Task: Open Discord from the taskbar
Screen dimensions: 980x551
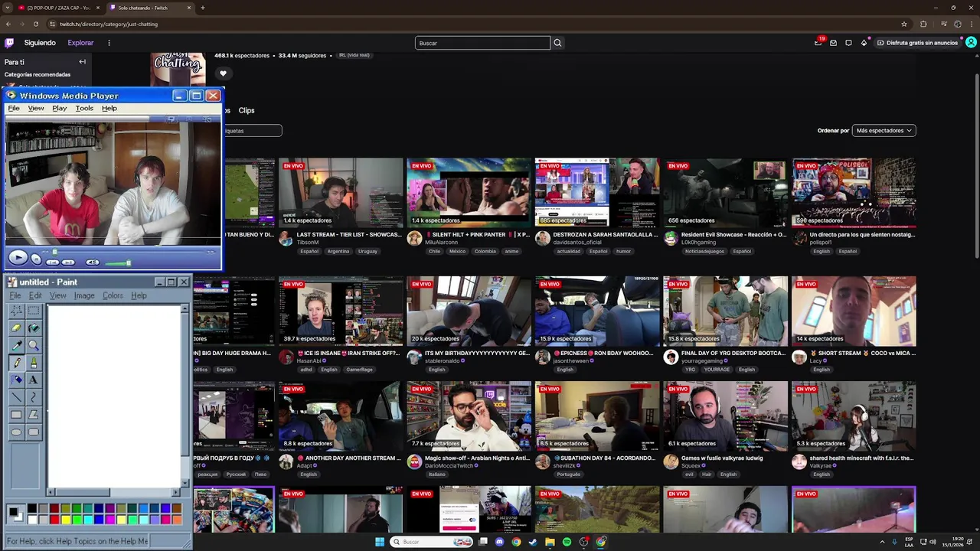Action: (500, 542)
